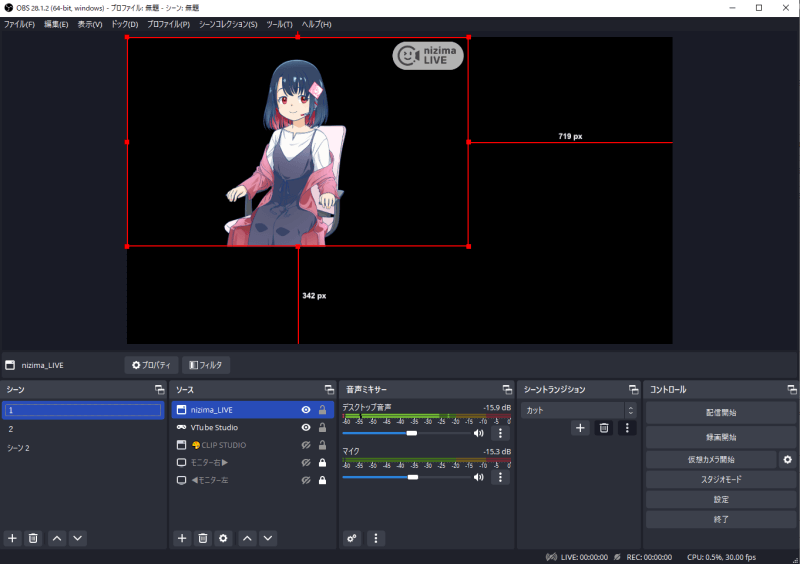Select VTube Studio source row
The height and width of the screenshot is (564, 800).
click(253, 427)
